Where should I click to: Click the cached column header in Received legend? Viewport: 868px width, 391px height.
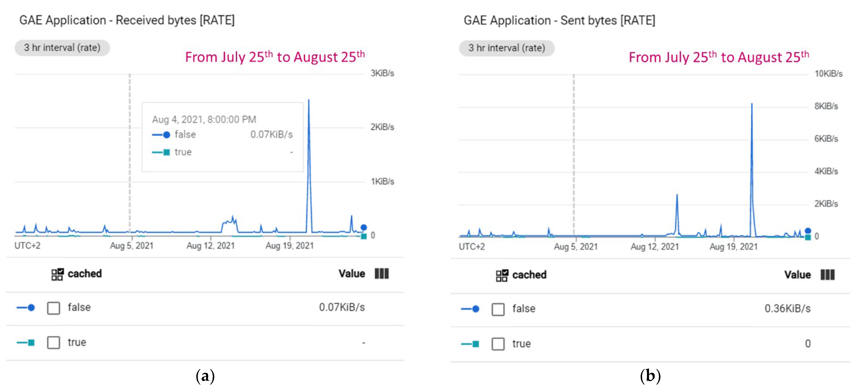84,273
